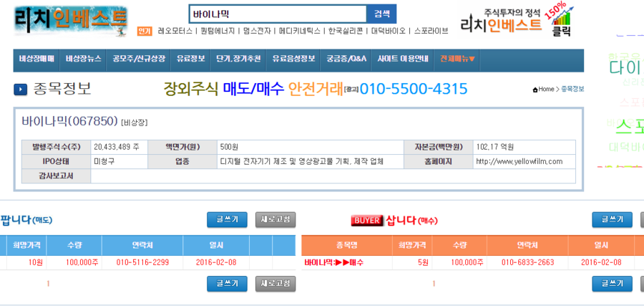Open the 비상장매매 menu

36,58
